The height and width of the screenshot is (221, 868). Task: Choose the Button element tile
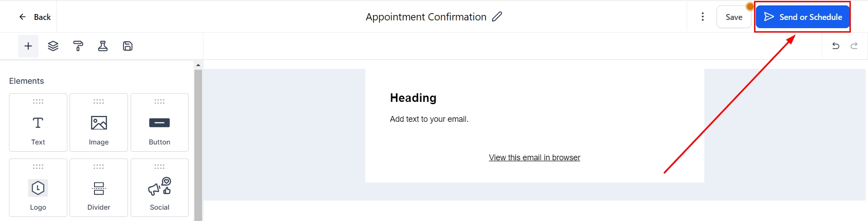[x=160, y=122]
